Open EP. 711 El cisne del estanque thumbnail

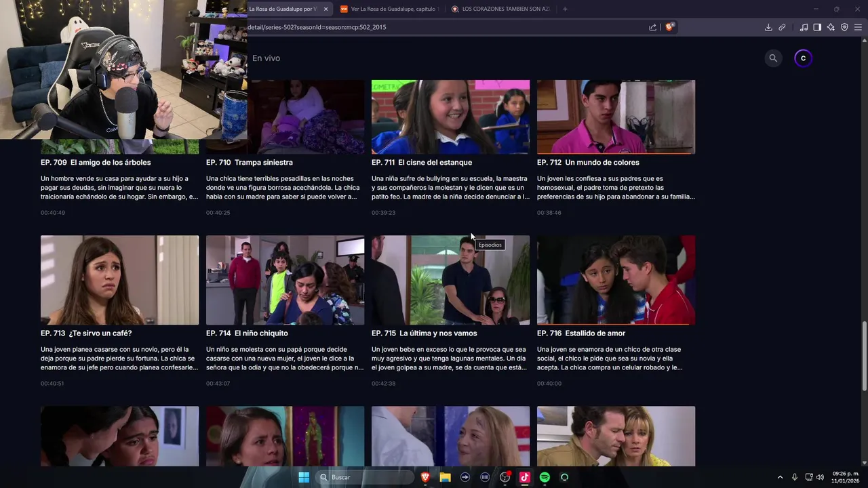[450, 117]
